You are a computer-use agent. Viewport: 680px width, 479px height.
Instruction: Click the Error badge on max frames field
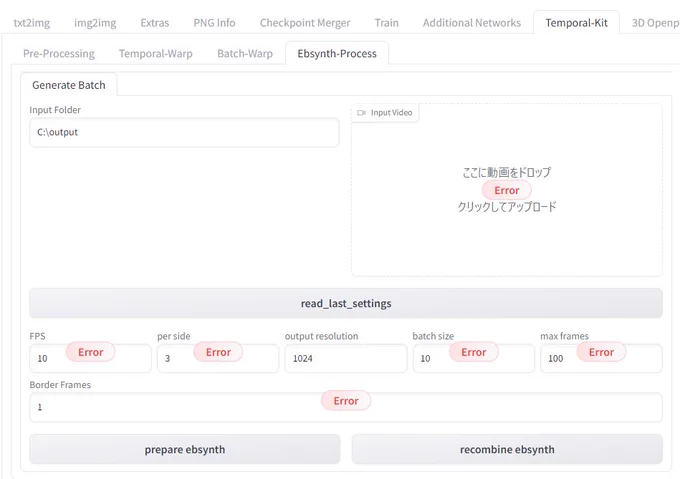[601, 352]
